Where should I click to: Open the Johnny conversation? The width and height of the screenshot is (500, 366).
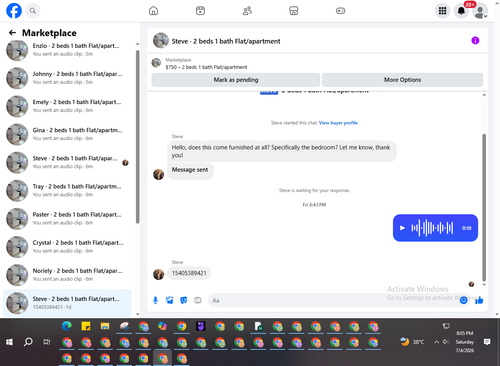[x=68, y=78]
